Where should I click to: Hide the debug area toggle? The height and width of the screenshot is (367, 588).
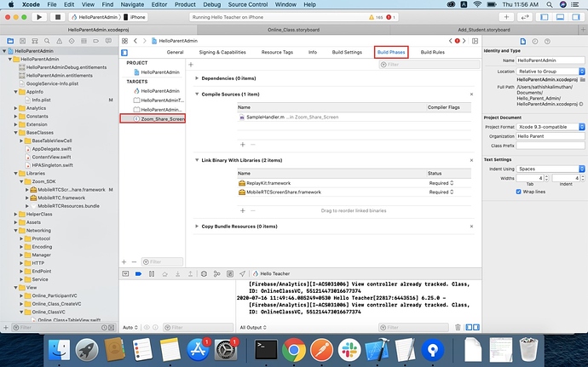[125, 273]
